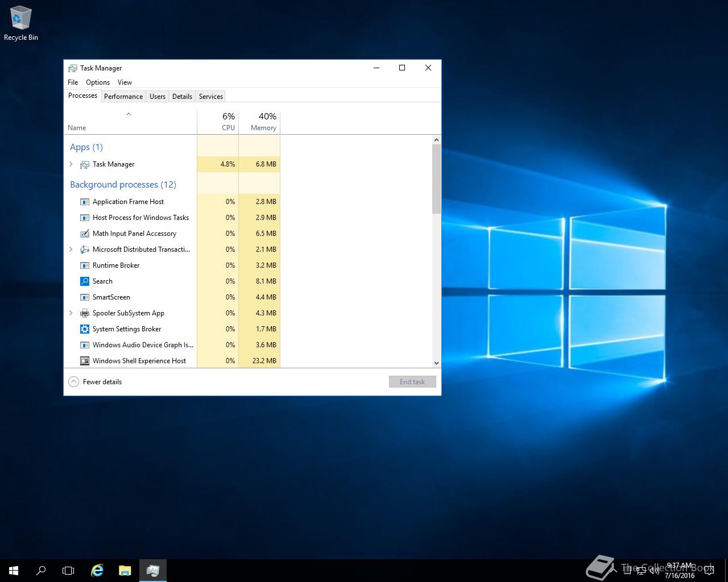The height and width of the screenshot is (582, 728).
Task: Switch to the Users tab
Action: [158, 97]
